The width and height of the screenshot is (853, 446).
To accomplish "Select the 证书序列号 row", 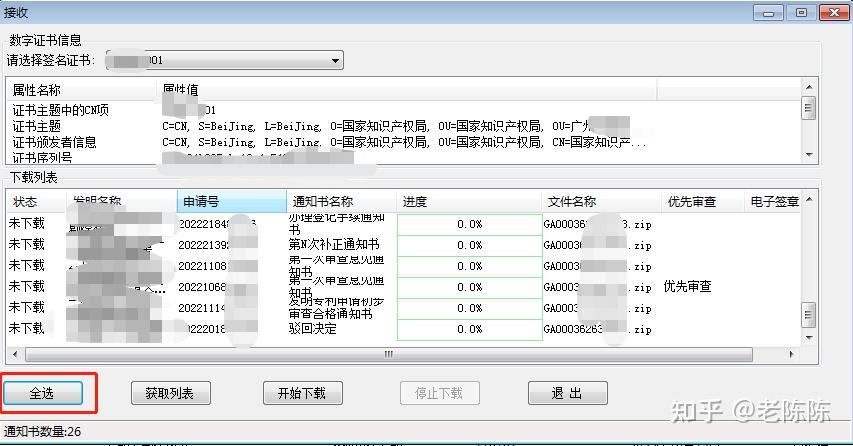I will 404,157.
